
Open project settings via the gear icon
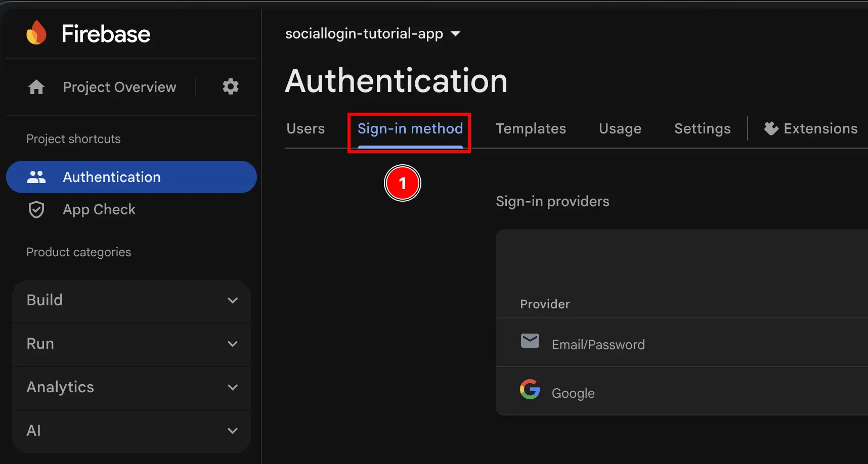[x=231, y=86]
